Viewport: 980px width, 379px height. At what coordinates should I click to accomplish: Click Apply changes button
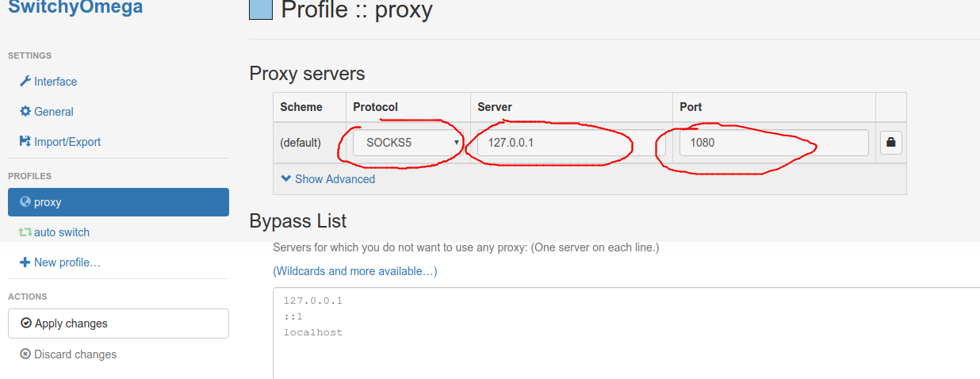(x=118, y=323)
